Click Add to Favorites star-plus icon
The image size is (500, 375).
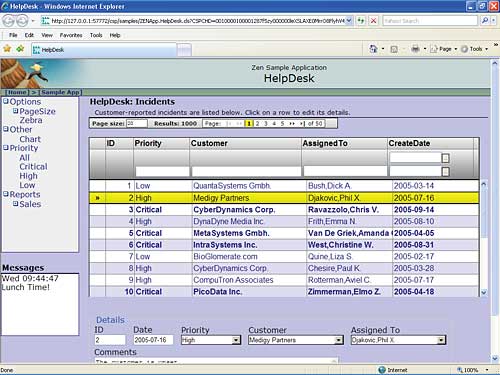pos(20,49)
